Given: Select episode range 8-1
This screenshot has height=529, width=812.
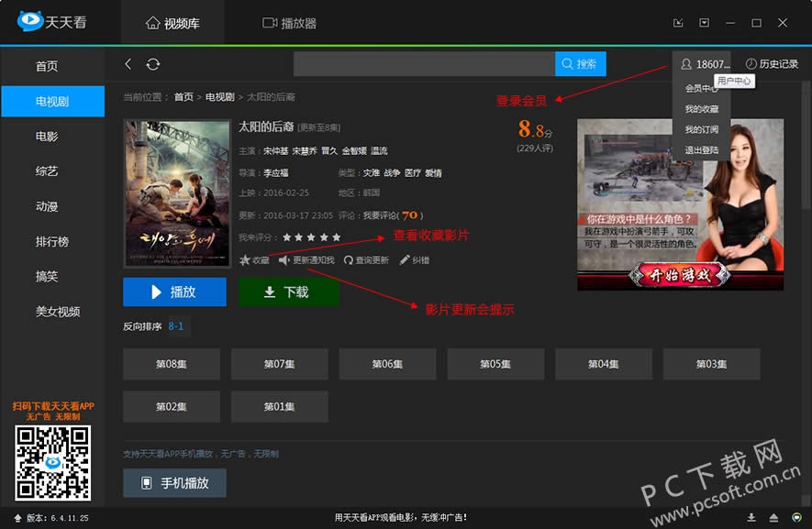Looking at the screenshot, I should (176, 326).
